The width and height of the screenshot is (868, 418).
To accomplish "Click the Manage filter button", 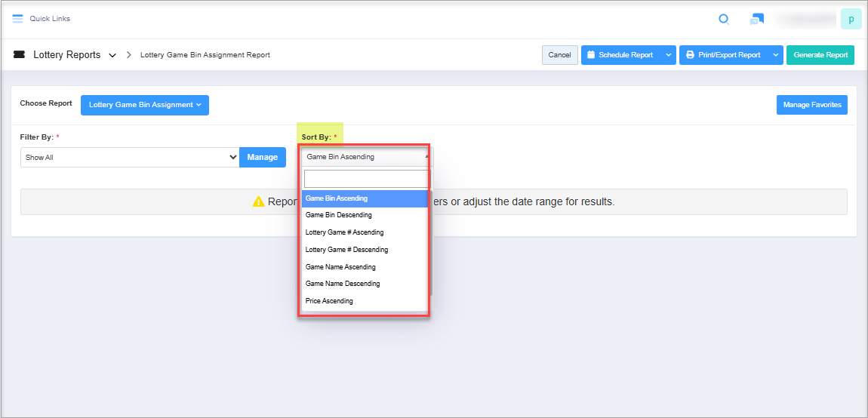I will (262, 158).
